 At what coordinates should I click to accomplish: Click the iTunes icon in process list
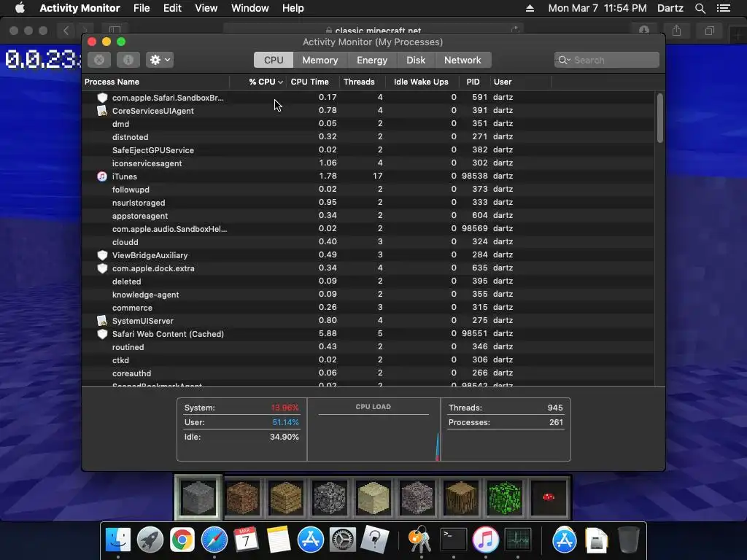[102, 176]
